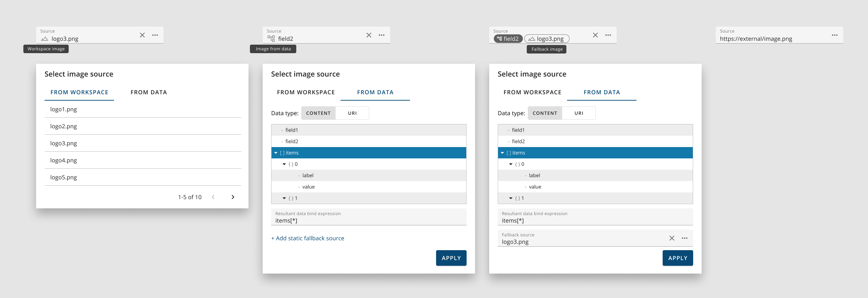The image size is (868, 298).
Task: Collapse the {} 0 node above Add fallback link
Action: 284,164
